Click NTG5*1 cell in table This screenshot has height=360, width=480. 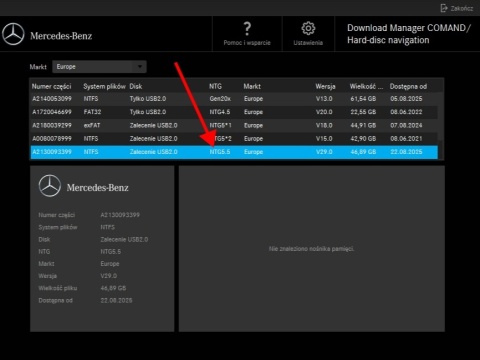coord(220,125)
